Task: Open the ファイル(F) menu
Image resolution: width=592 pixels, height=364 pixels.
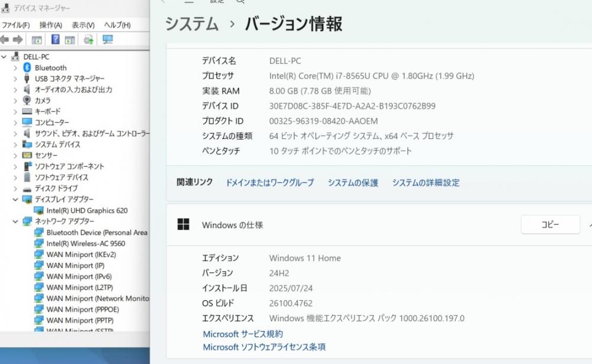Action: (x=16, y=25)
